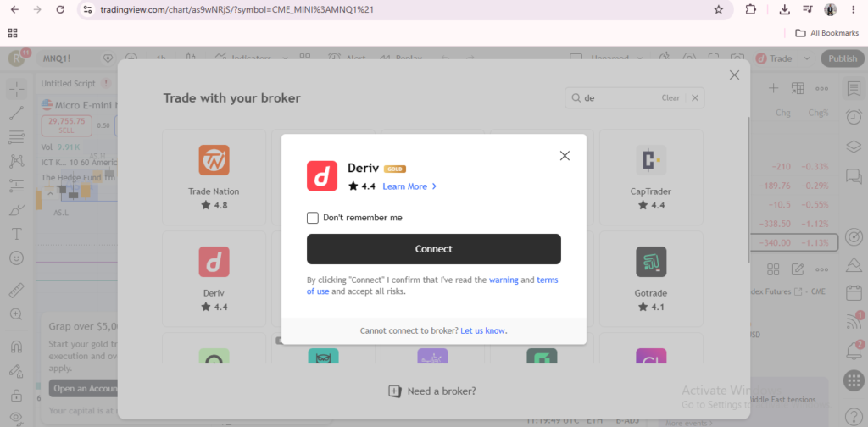Click the user avatar with 11 badge
Image resolution: width=868 pixels, height=427 pixels.
[16, 58]
